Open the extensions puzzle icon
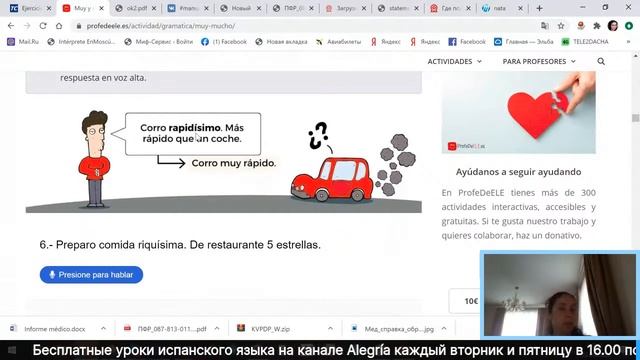 [597, 26]
